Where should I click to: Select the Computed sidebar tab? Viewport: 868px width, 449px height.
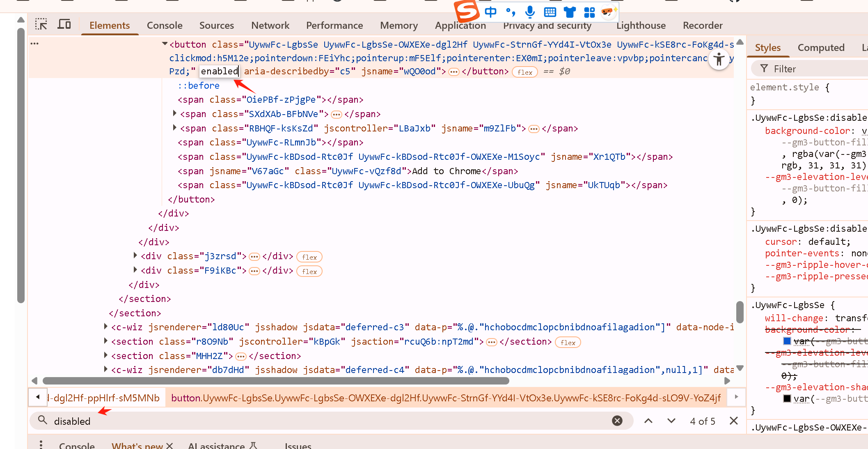tap(821, 48)
